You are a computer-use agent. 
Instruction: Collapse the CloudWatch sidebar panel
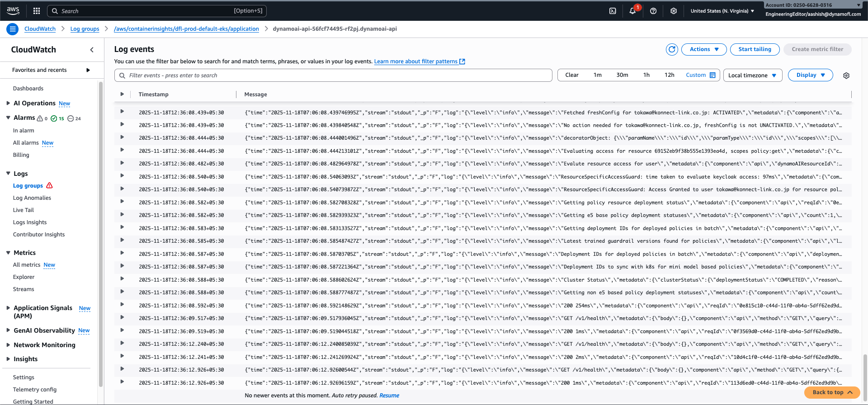click(92, 50)
